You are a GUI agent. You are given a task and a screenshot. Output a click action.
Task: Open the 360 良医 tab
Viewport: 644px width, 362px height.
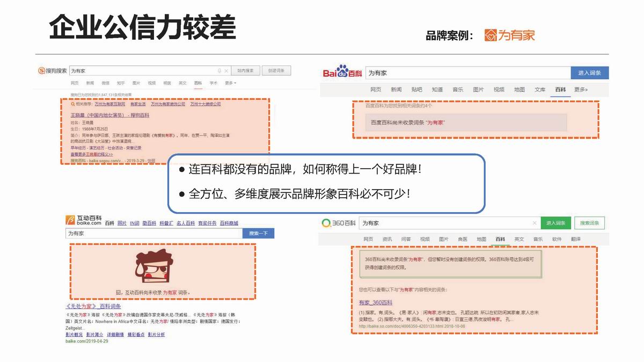pyautogui.click(x=462, y=239)
